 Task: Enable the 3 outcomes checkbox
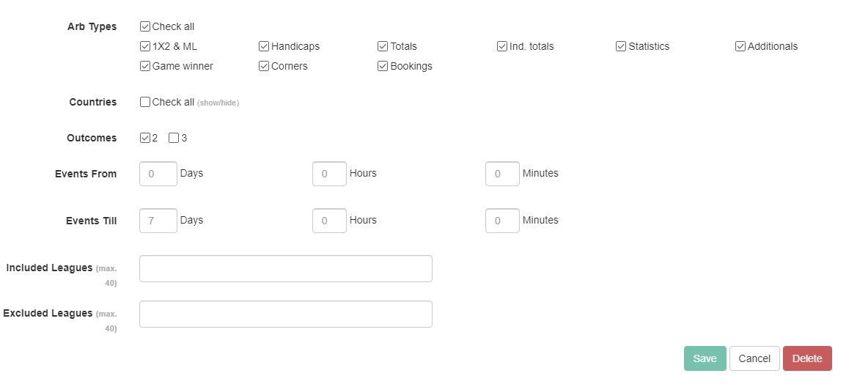tap(174, 138)
